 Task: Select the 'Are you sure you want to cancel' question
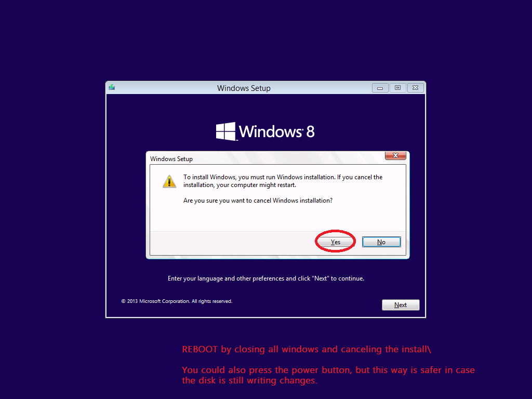click(258, 201)
